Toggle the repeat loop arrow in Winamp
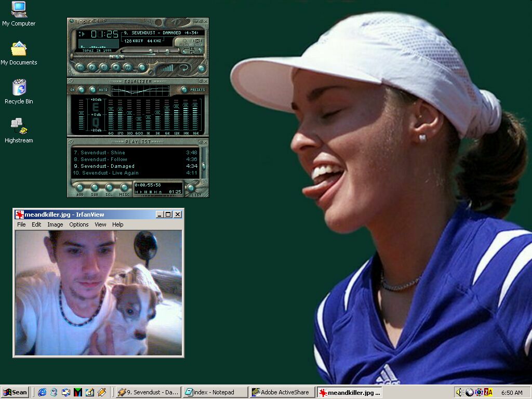Image resolution: width=532 pixels, height=399 pixels. (x=184, y=68)
